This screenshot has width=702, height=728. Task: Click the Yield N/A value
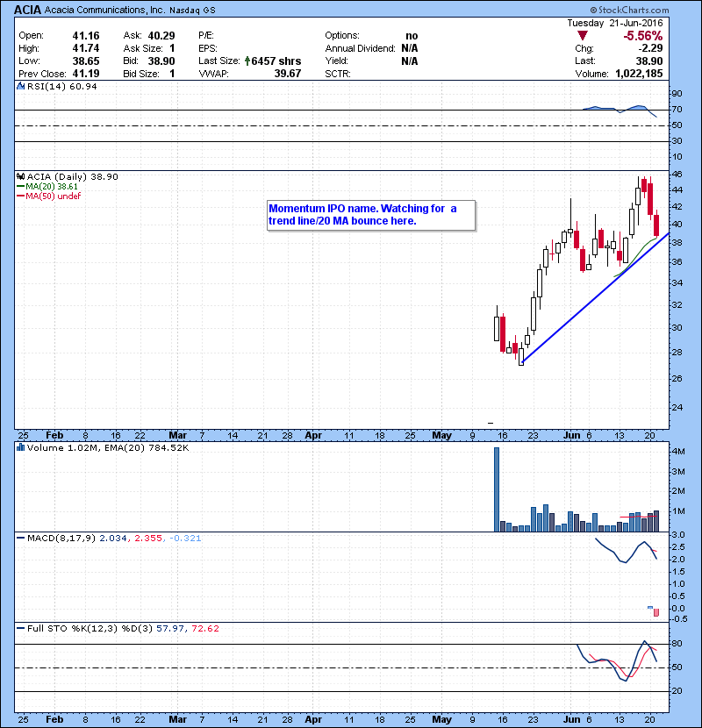409,61
